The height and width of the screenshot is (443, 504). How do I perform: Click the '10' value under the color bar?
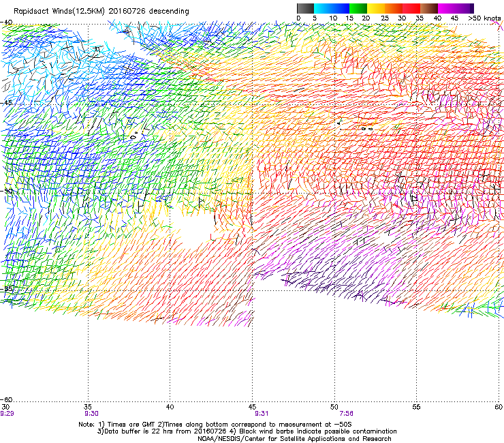pos(333,18)
